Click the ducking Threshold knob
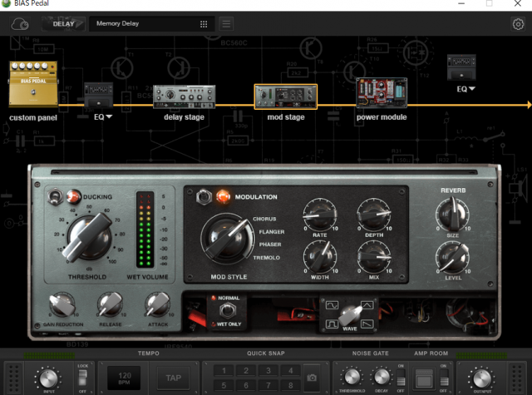 point(89,236)
